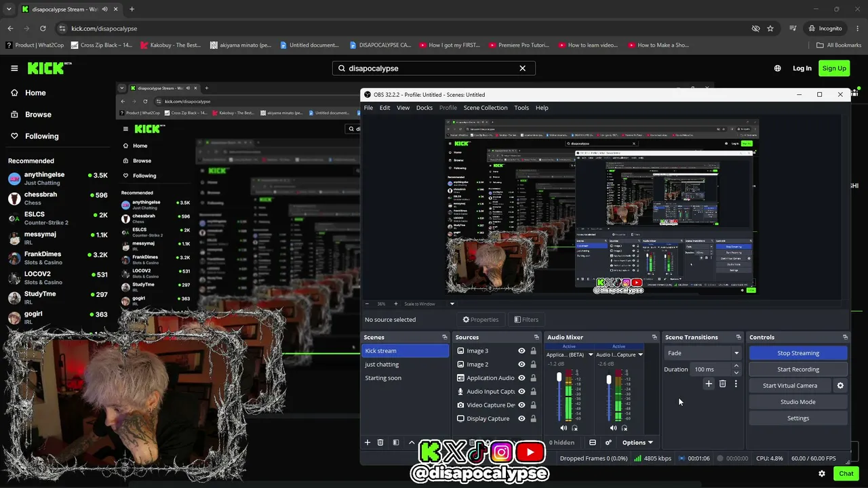
Task: Expand the audio mixer Options dropdown
Action: click(637, 443)
